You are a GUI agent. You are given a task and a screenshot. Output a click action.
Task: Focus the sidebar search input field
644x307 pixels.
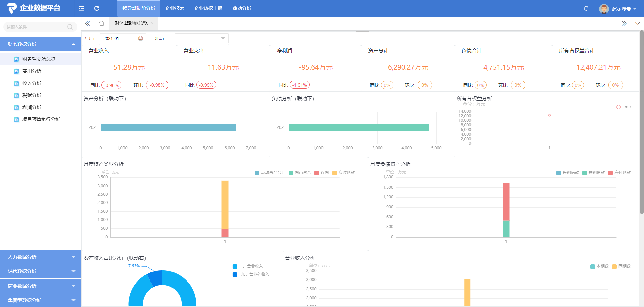[40, 27]
